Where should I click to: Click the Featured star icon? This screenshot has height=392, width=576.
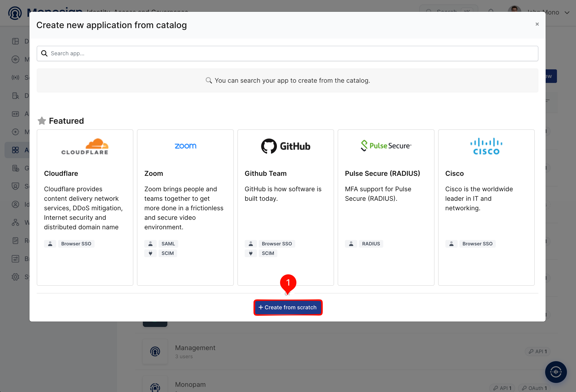[42, 121]
